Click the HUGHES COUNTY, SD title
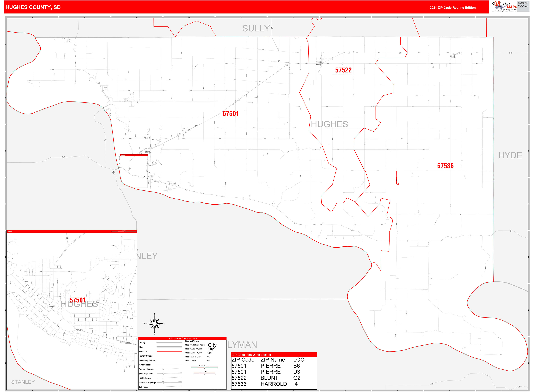Screen dimensions: 534x392 coord(33,7)
